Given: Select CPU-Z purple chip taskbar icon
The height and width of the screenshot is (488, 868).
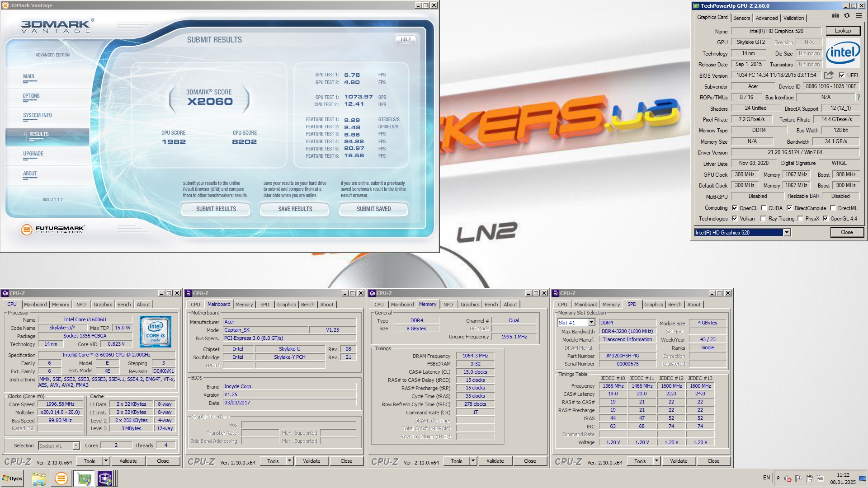Looking at the screenshot, I should (x=105, y=479).
